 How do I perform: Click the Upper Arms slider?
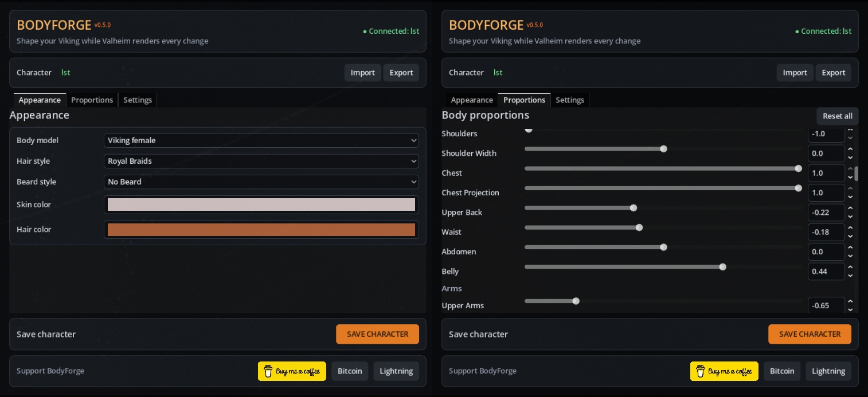click(663, 301)
